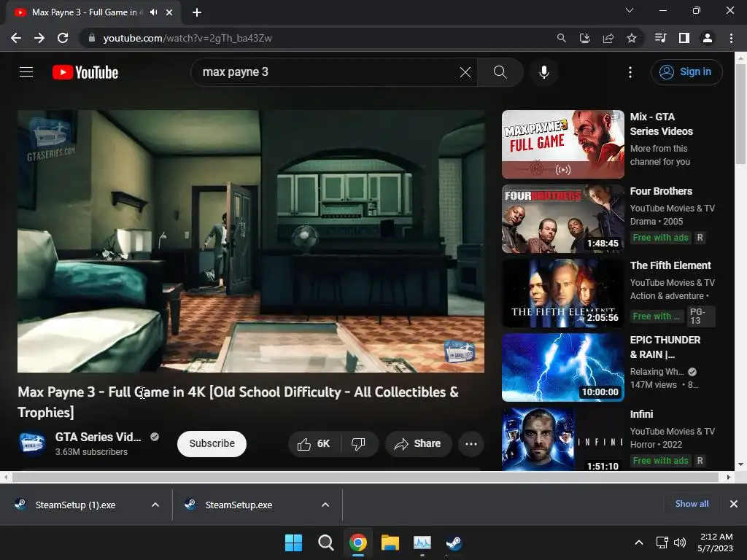This screenshot has width=747, height=560.
Task: Open Steam from taskbar
Action: pos(454,542)
